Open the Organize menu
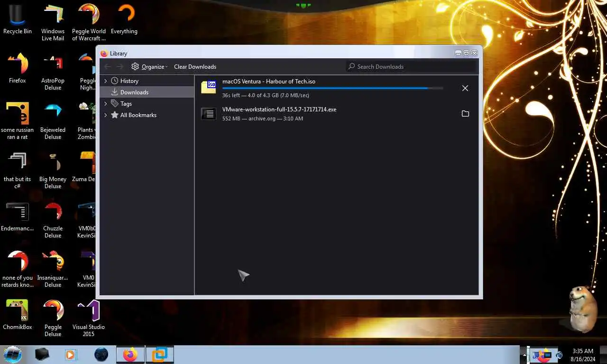 (x=149, y=67)
